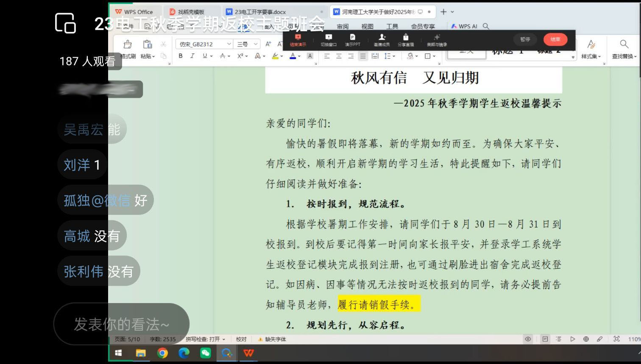This screenshot has width=641, height=364.
Task: Expand the Paste options dropdown arrow
Action: coord(153,56)
